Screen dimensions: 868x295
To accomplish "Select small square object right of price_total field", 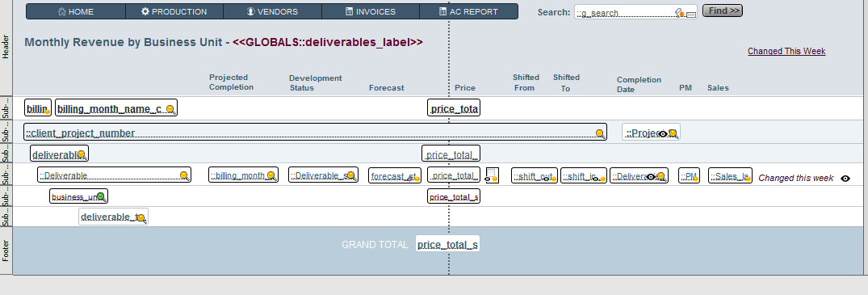I will pos(492,175).
